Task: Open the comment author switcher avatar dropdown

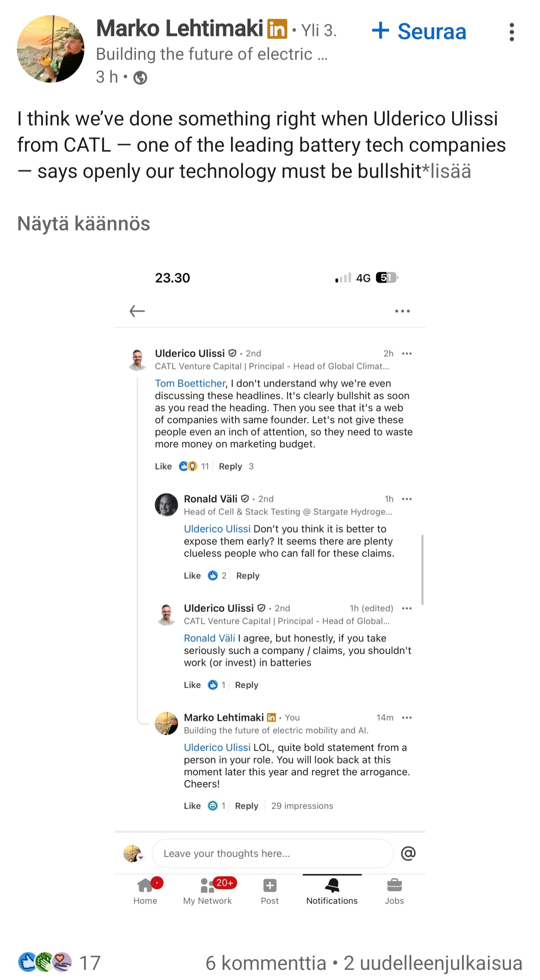Action: tap(133, 853)
